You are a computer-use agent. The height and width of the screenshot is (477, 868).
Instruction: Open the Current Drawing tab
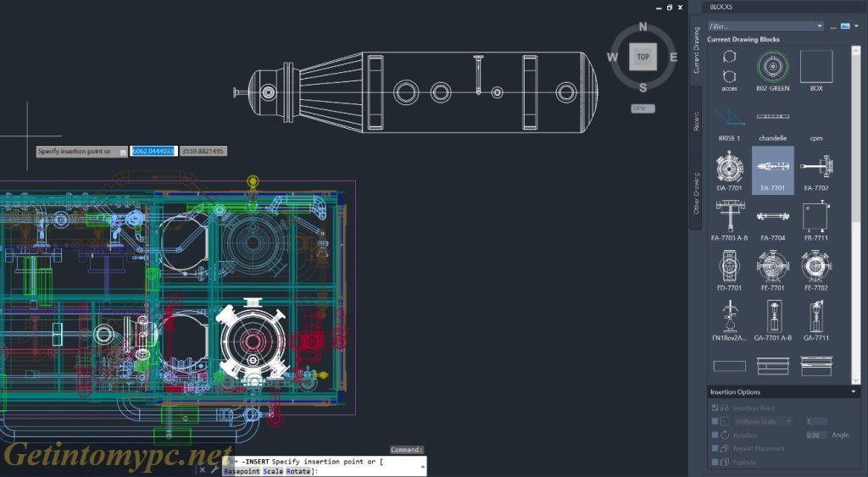(696, 50)
